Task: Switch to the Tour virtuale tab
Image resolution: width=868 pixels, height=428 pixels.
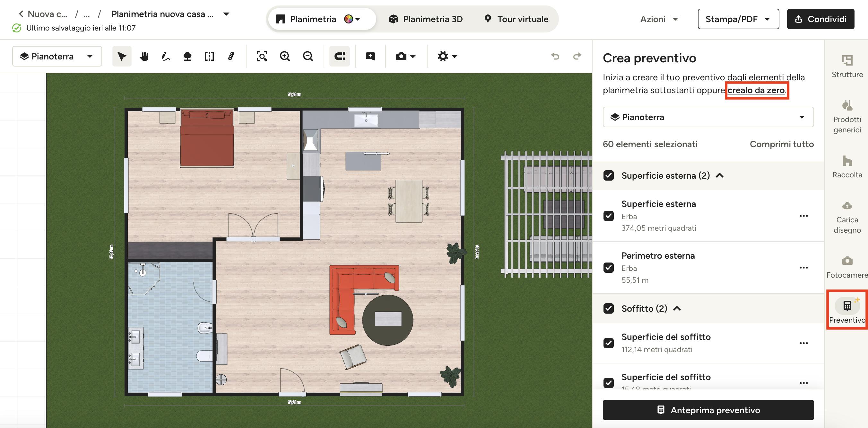Action: click(516, 19)
